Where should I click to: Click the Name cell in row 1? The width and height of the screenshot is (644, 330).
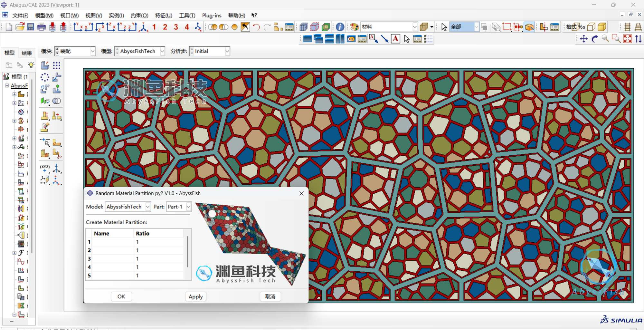point(113,242)
